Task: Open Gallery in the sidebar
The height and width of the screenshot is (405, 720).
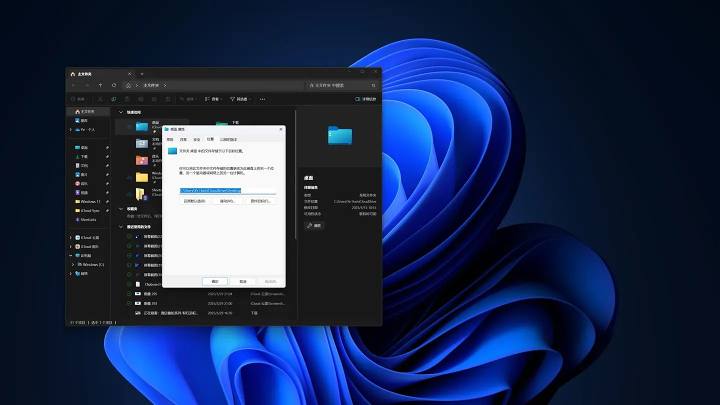Action: point(82,120)
